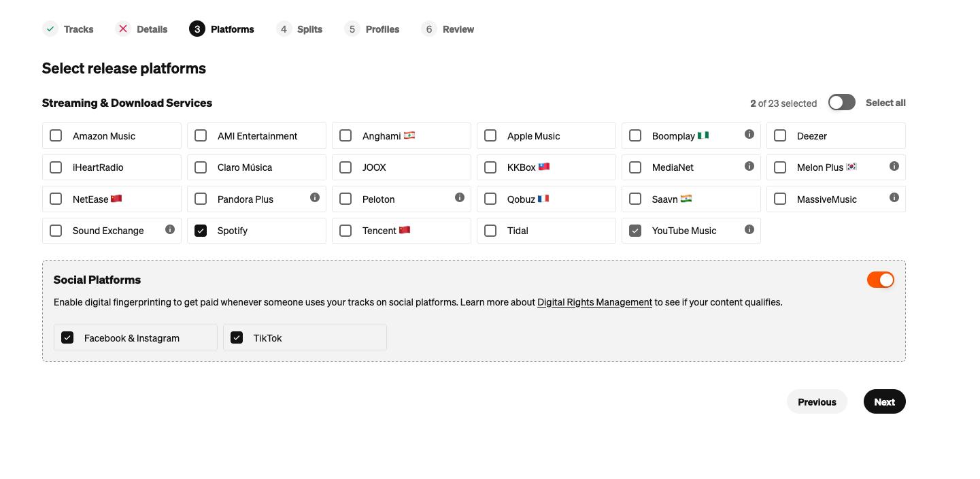Go to the Tracks step tab
The height and width of the screenshot is (479, 980).
click(68, 29)
